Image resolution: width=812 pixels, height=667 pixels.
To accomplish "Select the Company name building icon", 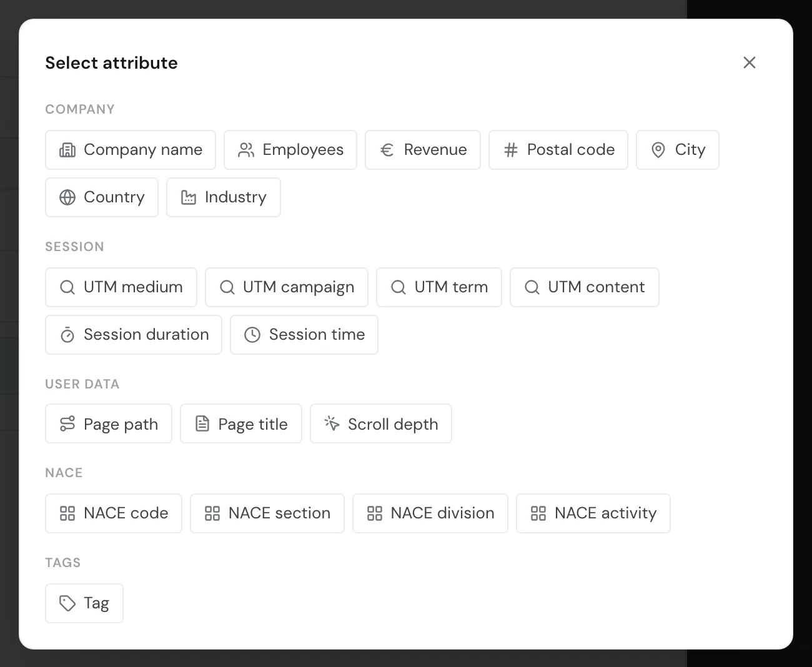I will [x=67, y=150].
